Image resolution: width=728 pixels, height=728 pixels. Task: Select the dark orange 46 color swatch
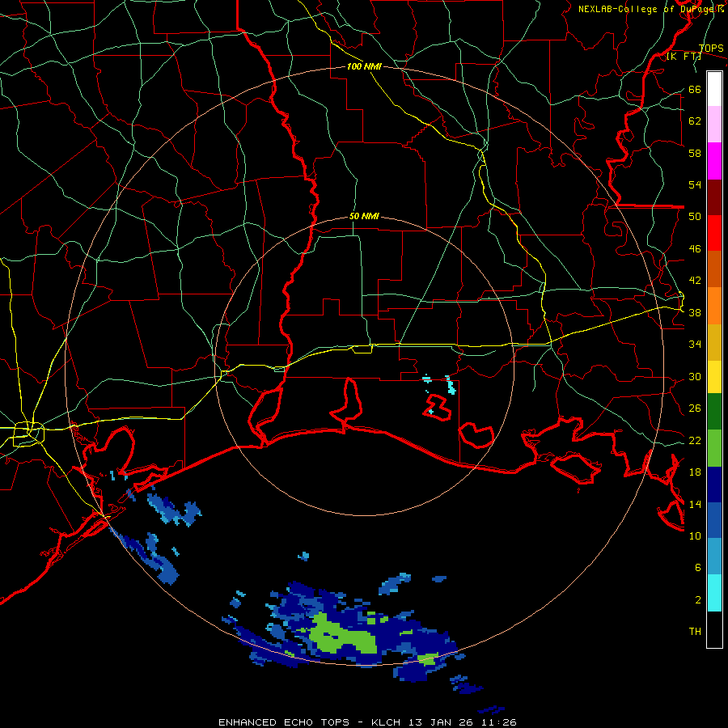point(714,269)
